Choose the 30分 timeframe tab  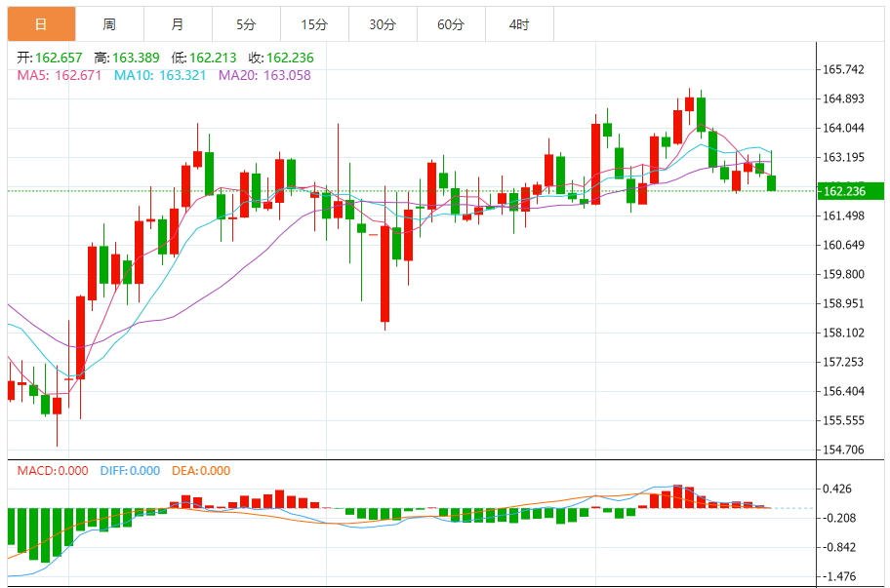[383, 24]
